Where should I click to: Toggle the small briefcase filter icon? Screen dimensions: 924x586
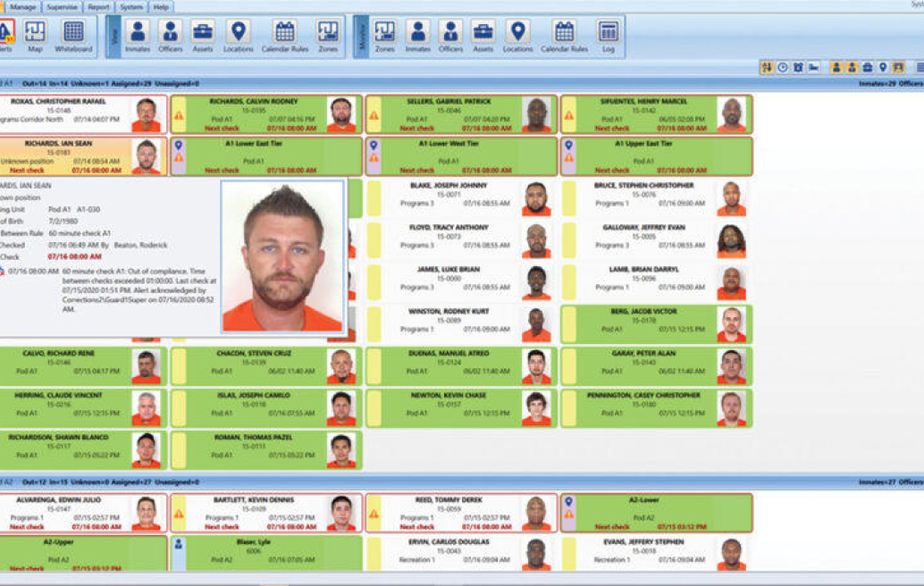coord(867,68)
